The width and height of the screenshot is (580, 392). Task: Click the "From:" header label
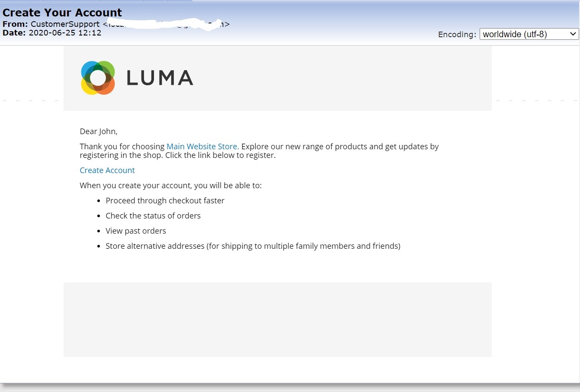pyautogui.click(x=15, y=24)
